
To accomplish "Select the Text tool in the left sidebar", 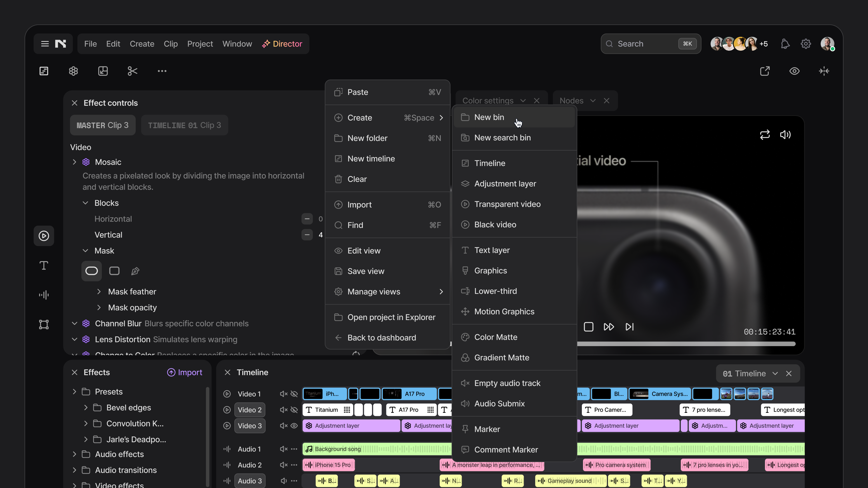I will pos(44,265).
